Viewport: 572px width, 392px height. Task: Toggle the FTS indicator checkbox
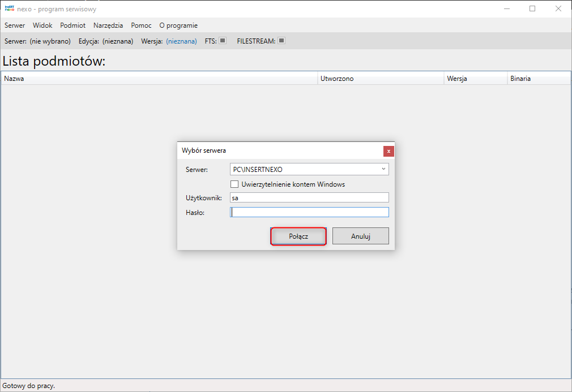(x=223, y=40)
